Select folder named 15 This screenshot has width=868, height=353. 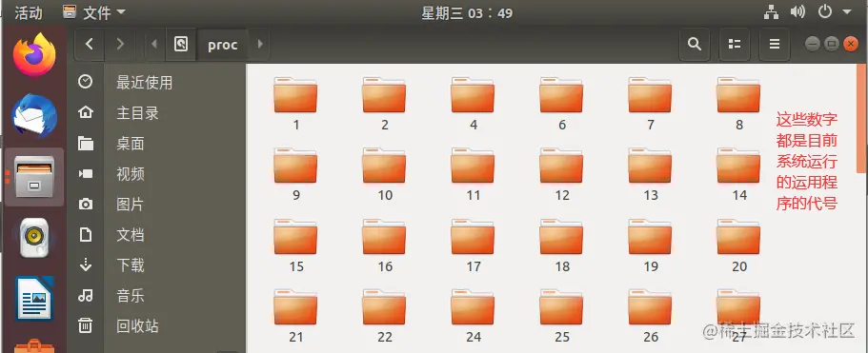(x=295, y=245)
